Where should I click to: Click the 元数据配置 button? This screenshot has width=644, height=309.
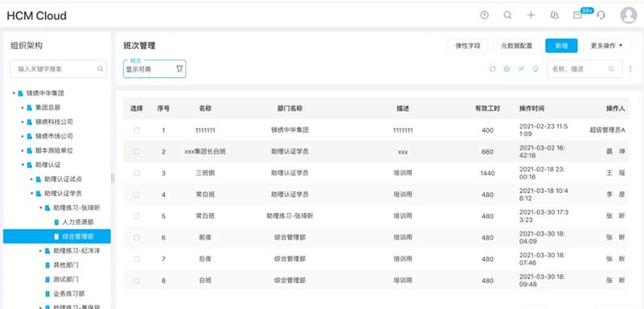(x=517, y=46)
